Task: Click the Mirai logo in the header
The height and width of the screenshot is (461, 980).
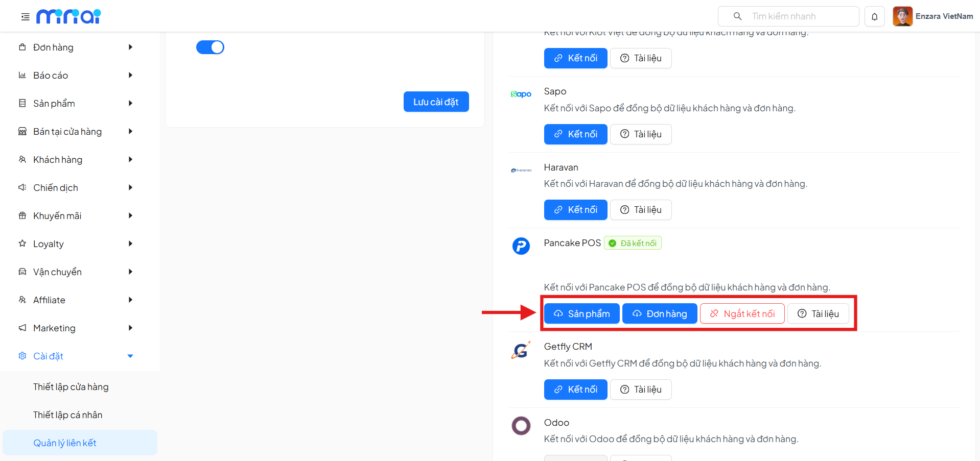Action: tap(68, 16)
